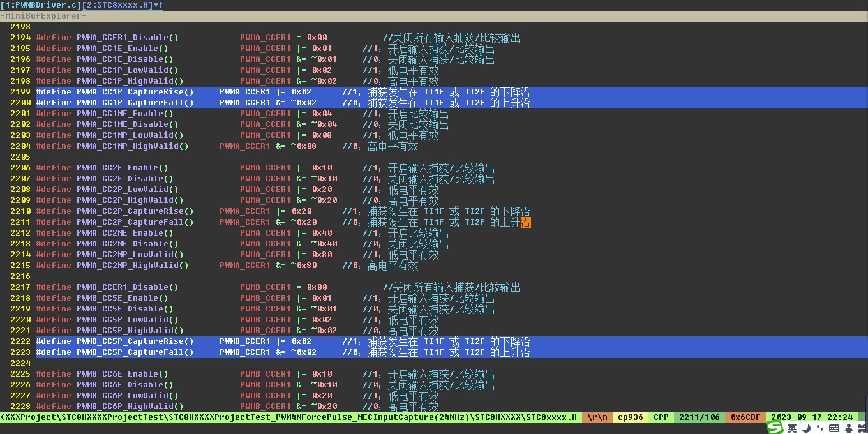The height and width of the screenshot is (434, 868).
Task: Place cursor on PWMA_CCER1_Disable() macro name
Action: click(128, 38)
